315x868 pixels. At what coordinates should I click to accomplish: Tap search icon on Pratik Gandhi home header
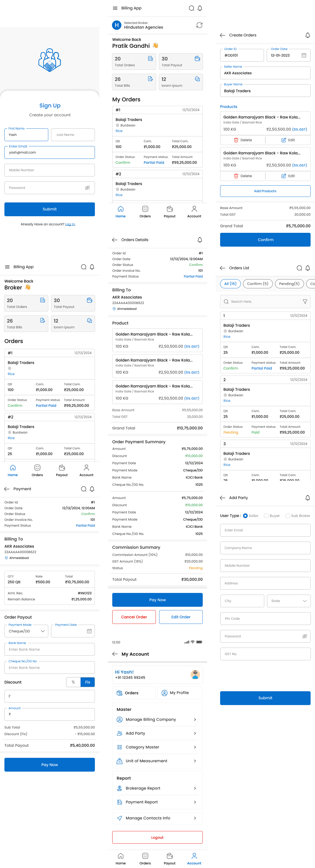[x=191, y=8]
